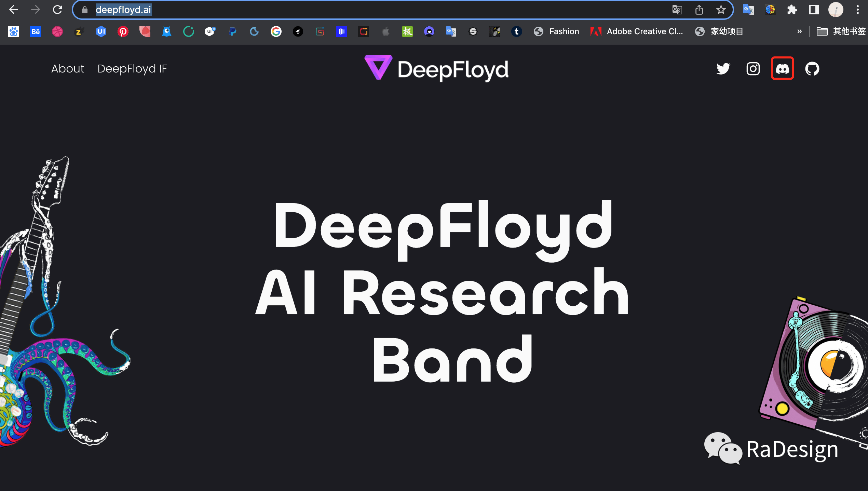
Task: Bookmark this tab with the star
Action: 721,10
